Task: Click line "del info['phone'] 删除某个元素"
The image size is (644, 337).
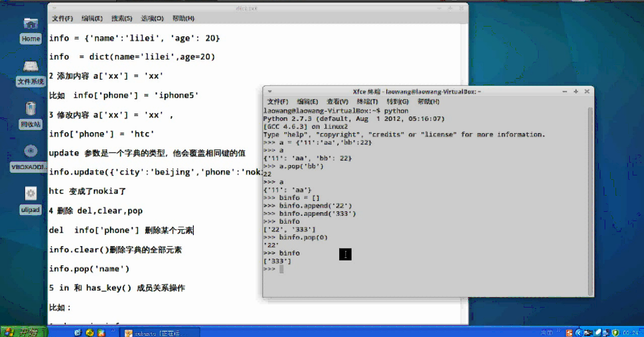Action: (x=121, y=230)
